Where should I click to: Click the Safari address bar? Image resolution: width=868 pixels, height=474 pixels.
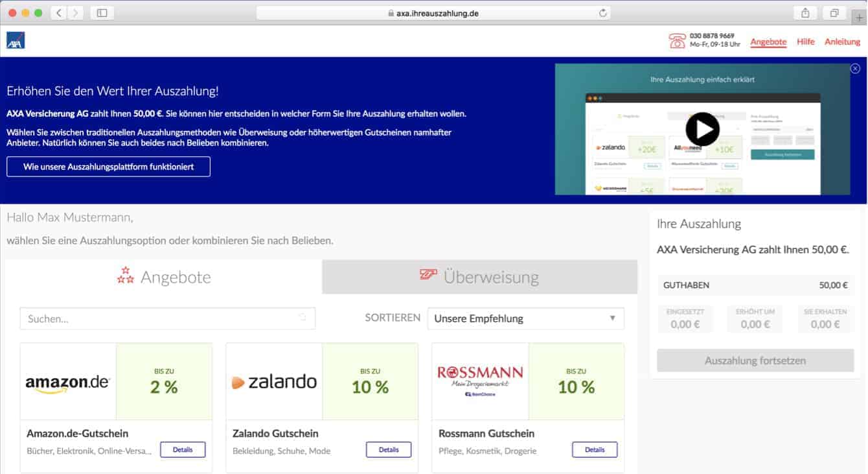coord(433,12)
